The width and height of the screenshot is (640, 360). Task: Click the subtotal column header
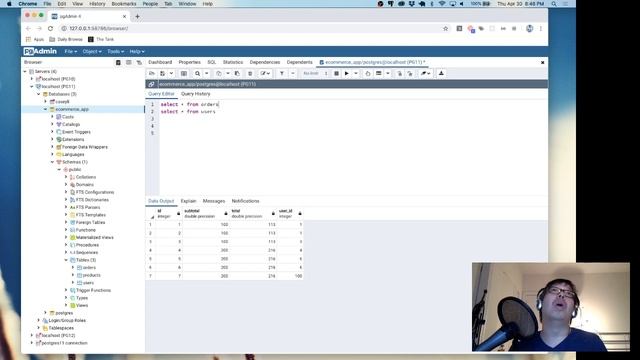[205, 213]
